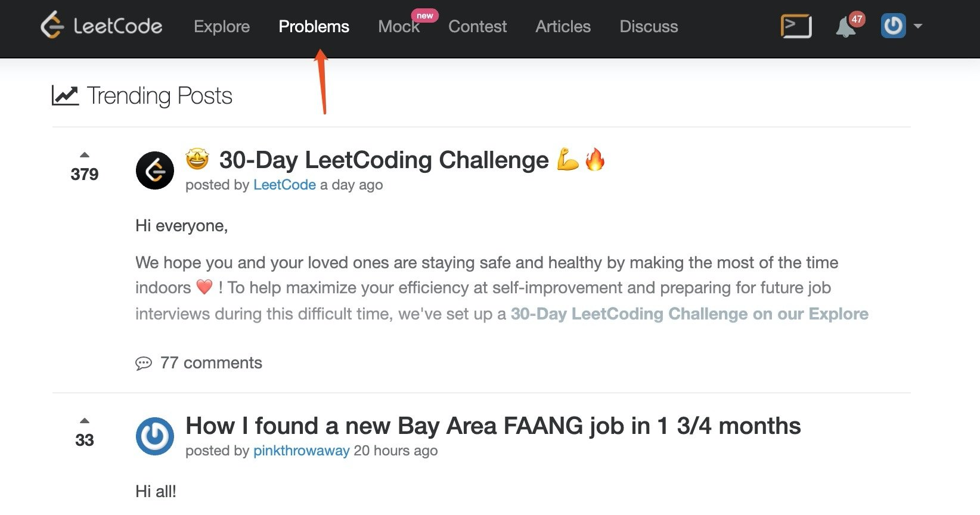Image resolution: width=980 pixels, height=515 pixels.
Task: Click the comments bubble icon
Action: [144, 363]
